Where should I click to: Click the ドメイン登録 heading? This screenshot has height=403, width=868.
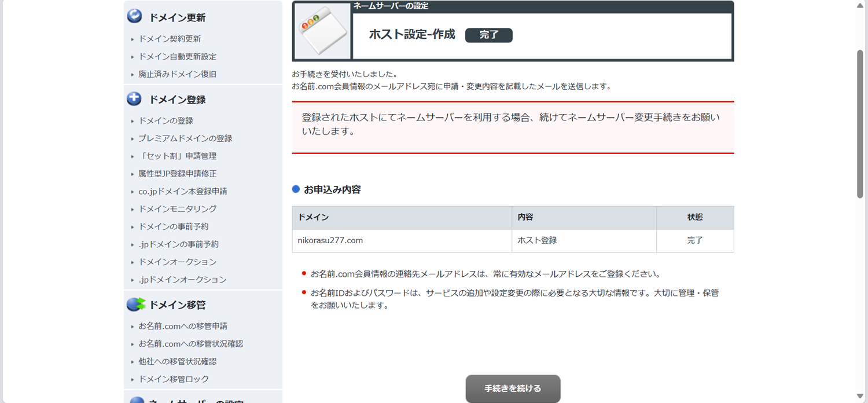[177, 100]
